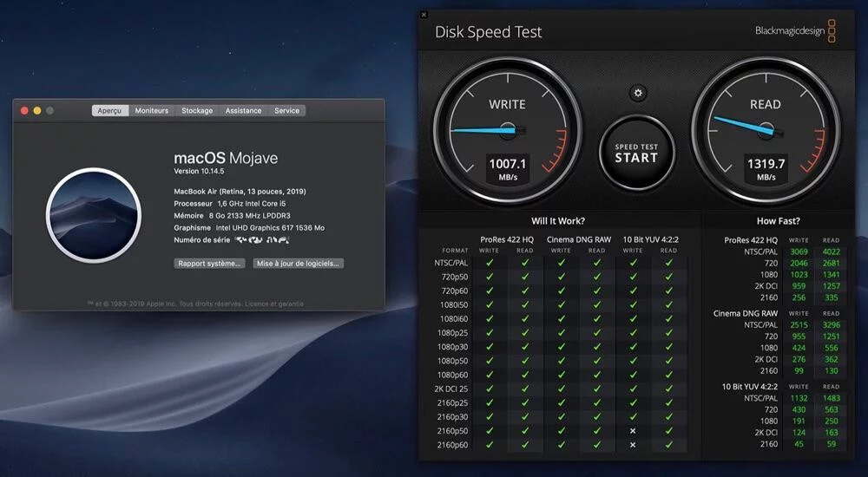Click the 1080p30 format row label
868x477 pixels.
453,346
